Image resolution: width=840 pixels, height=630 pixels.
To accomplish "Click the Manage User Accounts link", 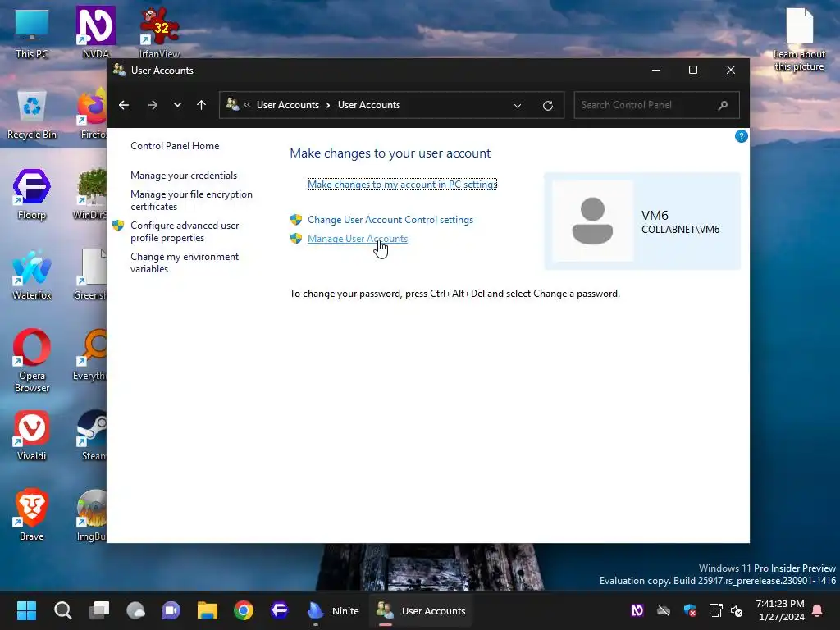I will point(358,239).
